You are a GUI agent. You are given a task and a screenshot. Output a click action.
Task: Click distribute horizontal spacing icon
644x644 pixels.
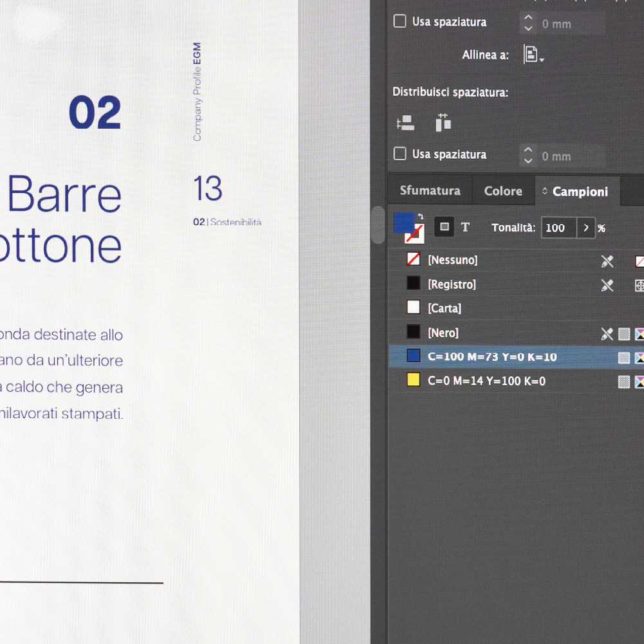(x=443, y=122)
